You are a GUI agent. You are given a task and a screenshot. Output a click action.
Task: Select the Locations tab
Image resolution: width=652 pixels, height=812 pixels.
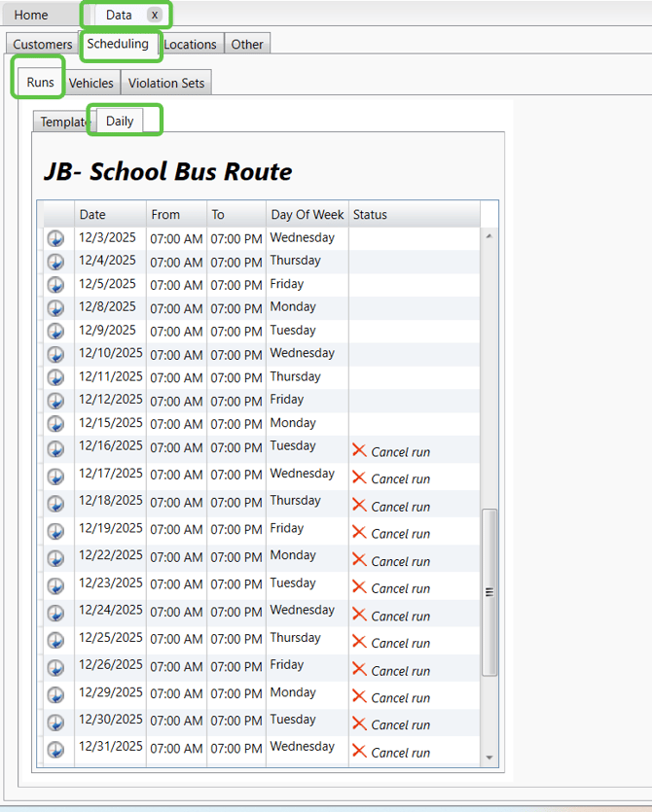tap(190, 44)
